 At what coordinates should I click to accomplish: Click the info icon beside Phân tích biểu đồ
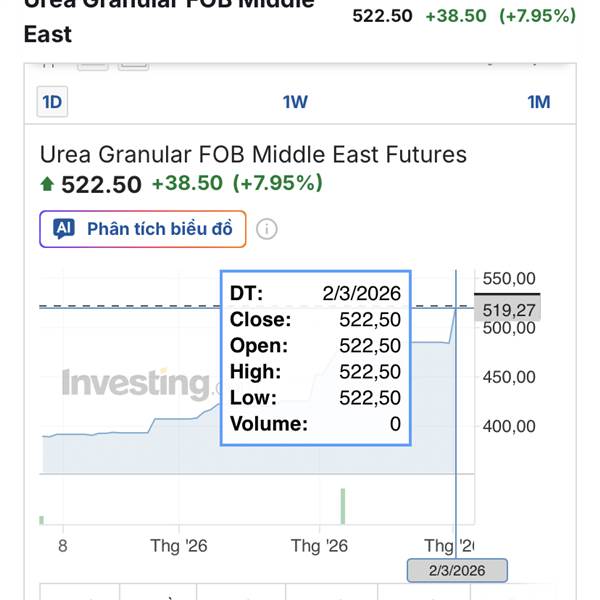tap(266, 229)
